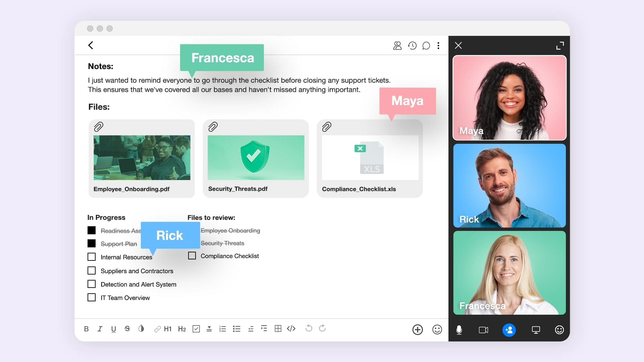The height and width of the screenshot is (362, 644).
Task: Toggle strikethrough text formatting
Action: (x=128, y=329)
